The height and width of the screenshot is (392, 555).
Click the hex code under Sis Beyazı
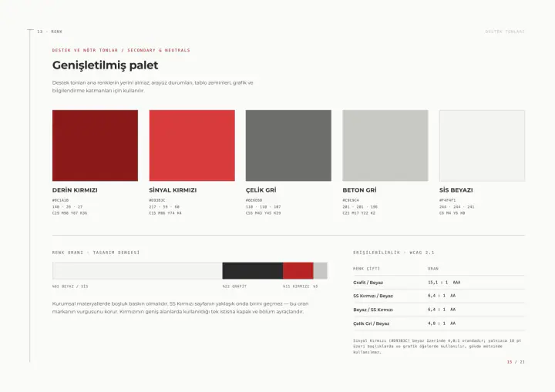coord(447,200)
